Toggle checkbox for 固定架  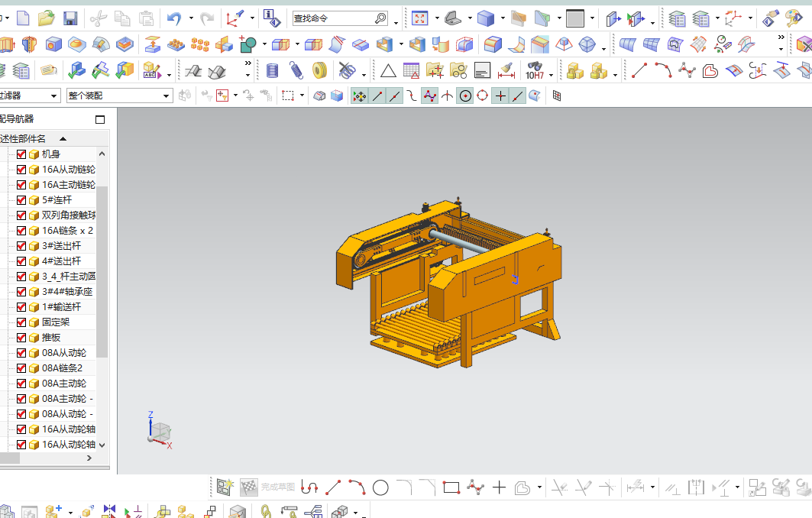tap(21, 322)
